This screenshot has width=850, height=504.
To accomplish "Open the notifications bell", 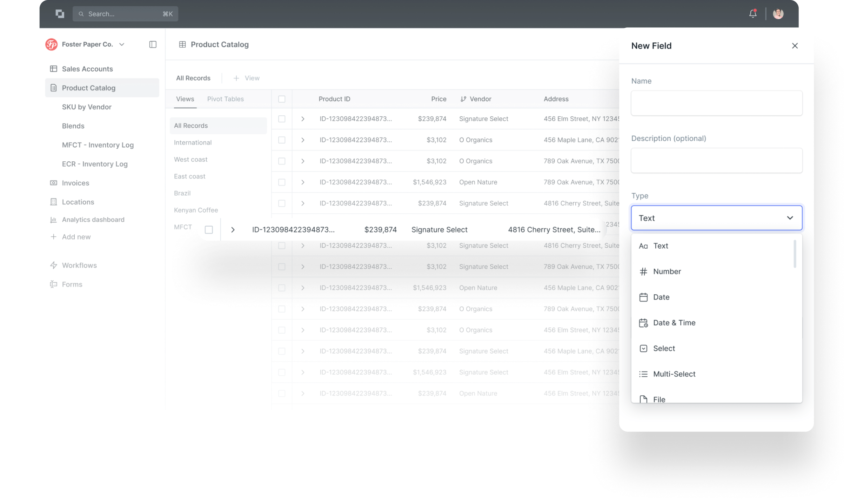I will (x=753, y=14).
